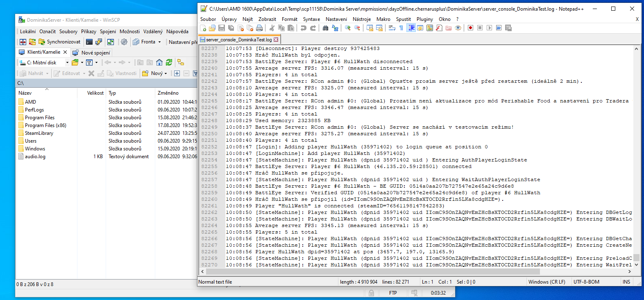Click the WinSCP preferences gear icon
The height and width of the screenshot is (300, 644).
pos(124,42)
